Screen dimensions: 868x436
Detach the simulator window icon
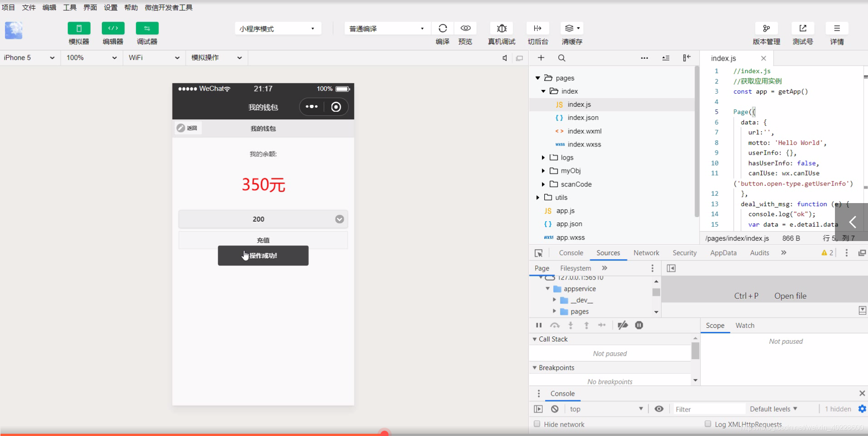click(x=519, y=58)
